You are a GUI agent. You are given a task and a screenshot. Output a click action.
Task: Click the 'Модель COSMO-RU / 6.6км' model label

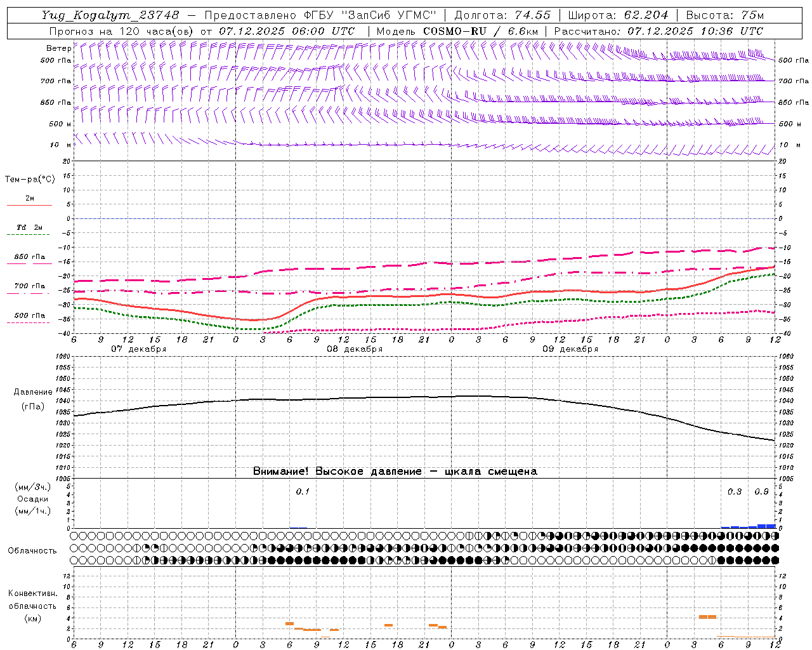(457, 31)
